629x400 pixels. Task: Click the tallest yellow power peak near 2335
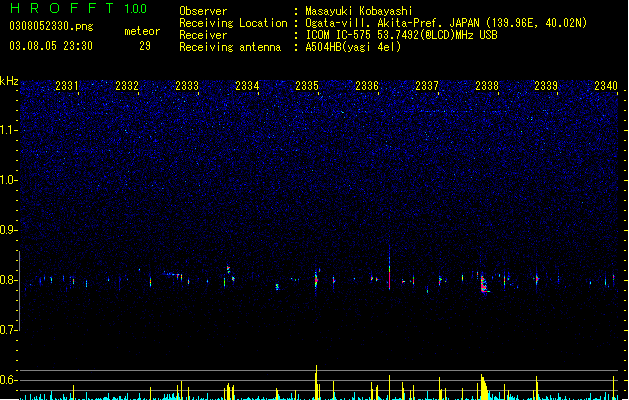[x=317, y=382]
